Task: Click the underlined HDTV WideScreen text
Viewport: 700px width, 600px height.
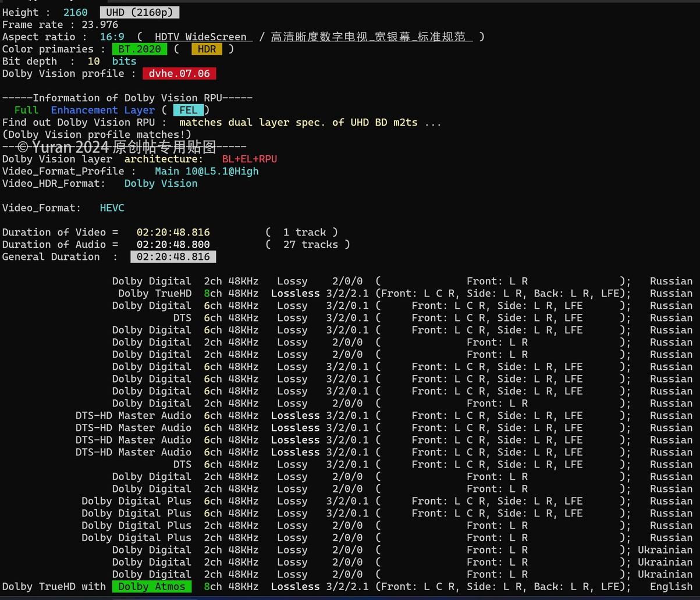Action: pos(201,37)
